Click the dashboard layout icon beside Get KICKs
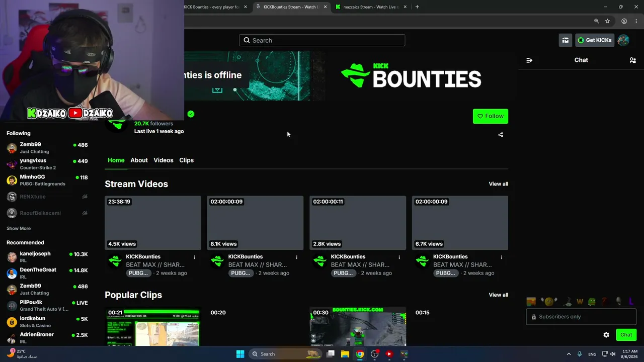Viewport: 644px width, 362px height. (x=566, y=40)
